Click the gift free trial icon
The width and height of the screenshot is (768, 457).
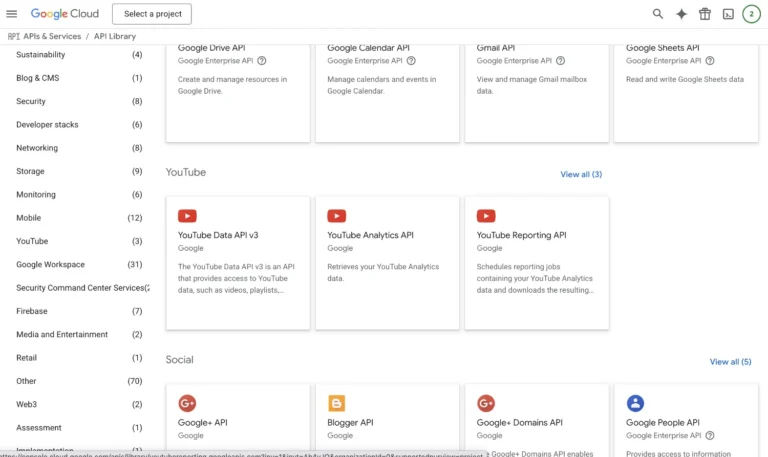tap(705, 14)
